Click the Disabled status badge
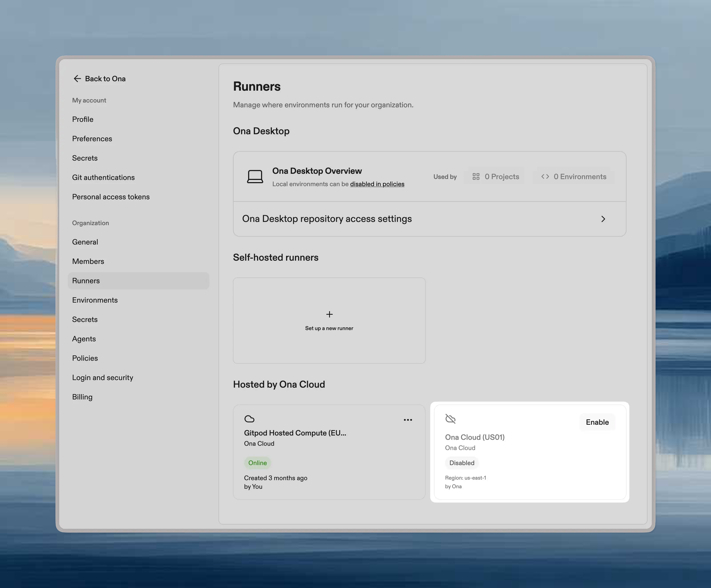Screen dimensions: 711x588 tap(462, 463)
